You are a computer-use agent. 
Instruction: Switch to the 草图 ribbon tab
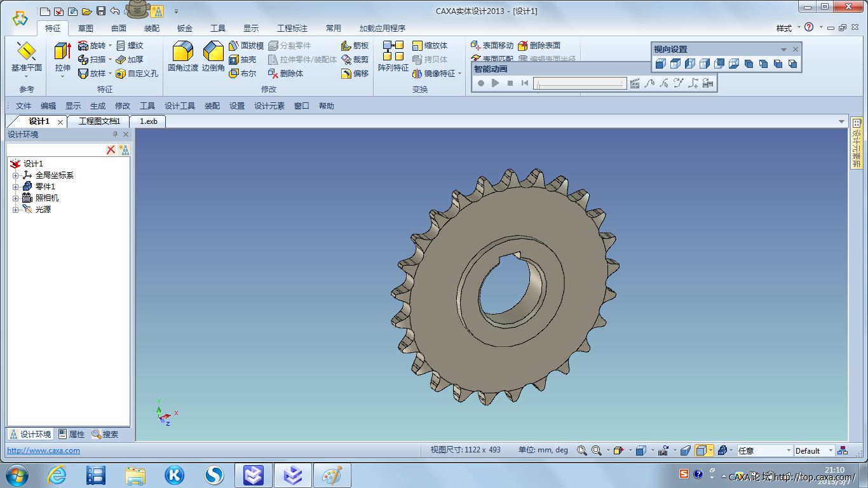pyautogui.click(x=86, y=29)
